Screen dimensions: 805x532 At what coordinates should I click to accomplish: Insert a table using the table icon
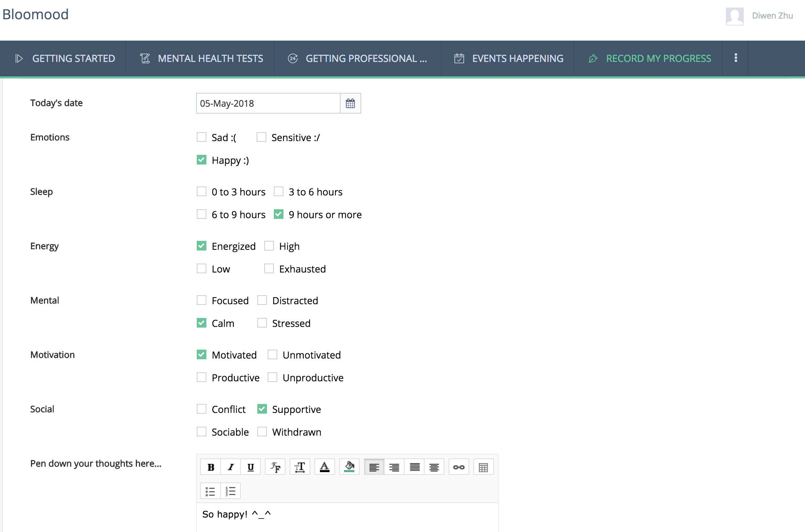[483, 467]
